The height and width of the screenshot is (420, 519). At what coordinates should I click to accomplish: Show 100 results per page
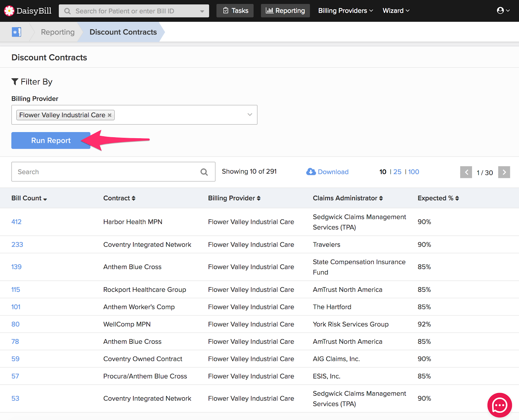(x=414, y=172)
